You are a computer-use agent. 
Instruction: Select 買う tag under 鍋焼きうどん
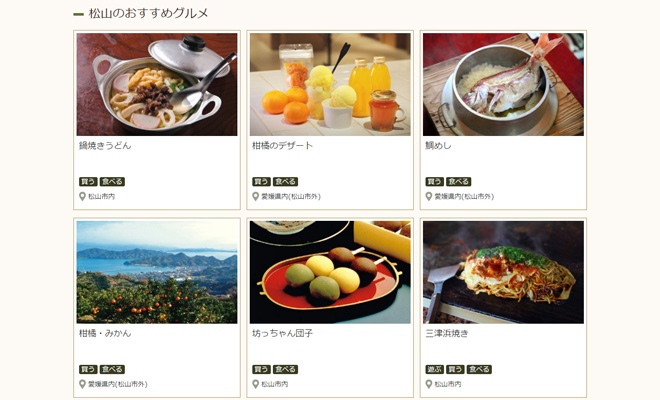coord(88,181)
